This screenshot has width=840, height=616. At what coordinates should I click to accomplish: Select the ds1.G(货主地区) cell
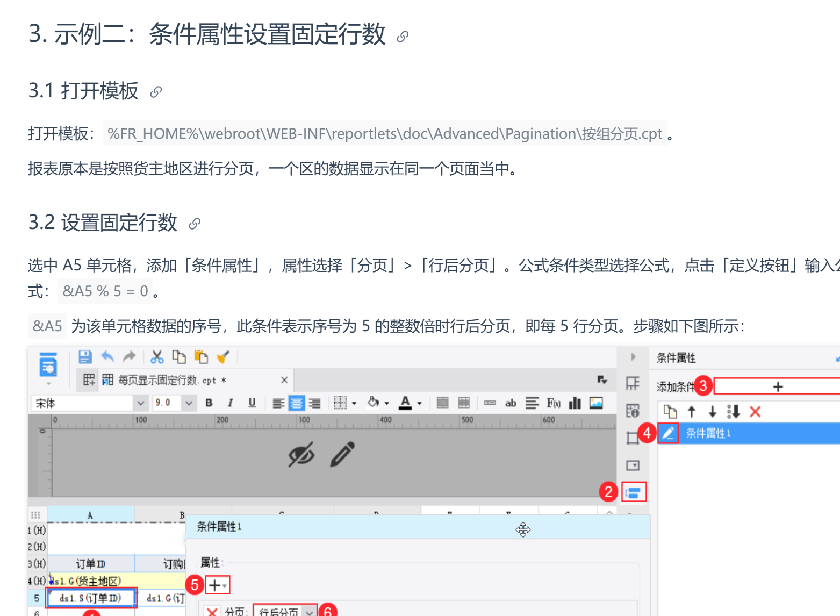pyautogui.click(x=117, y=581)
